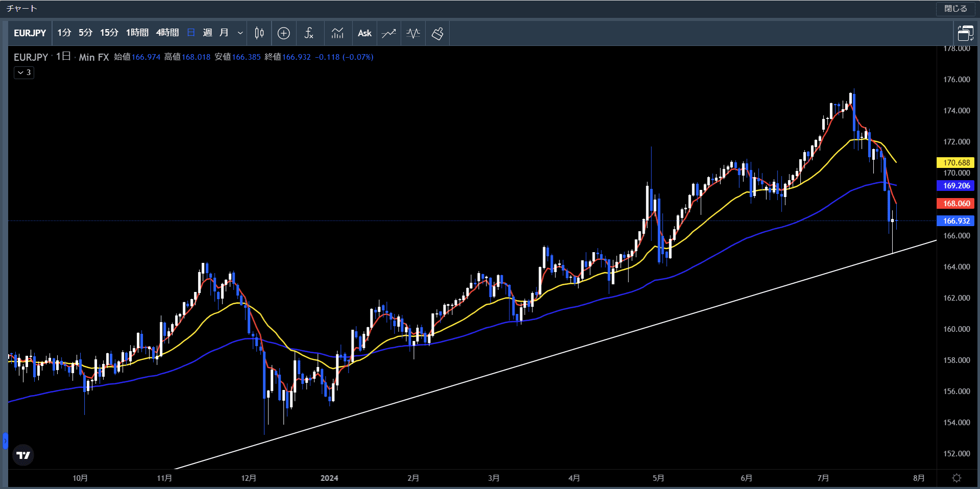
Task: Open the indicators fx icon
Action: [309, 33]
